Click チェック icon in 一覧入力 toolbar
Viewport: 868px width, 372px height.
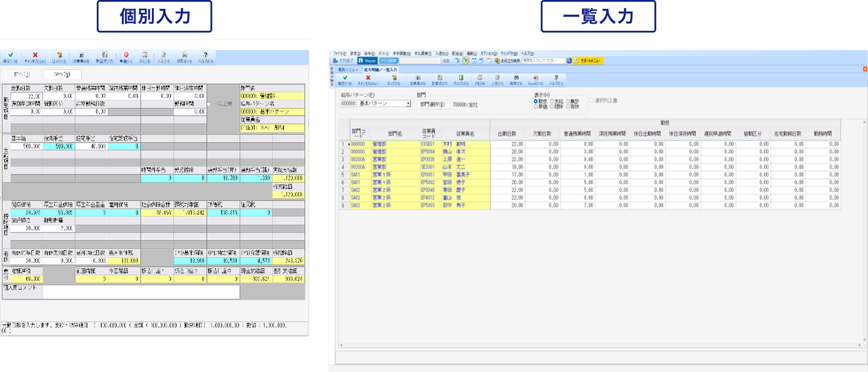(461, 79)
